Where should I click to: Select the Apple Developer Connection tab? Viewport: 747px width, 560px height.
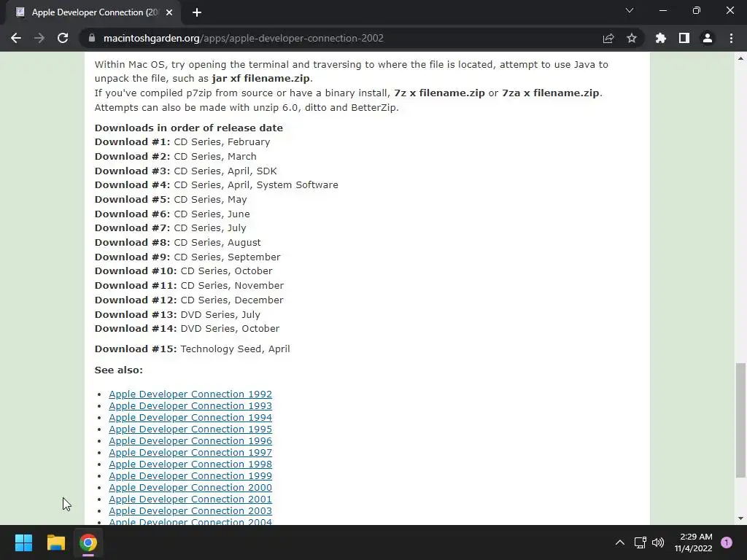coord(94,12)
